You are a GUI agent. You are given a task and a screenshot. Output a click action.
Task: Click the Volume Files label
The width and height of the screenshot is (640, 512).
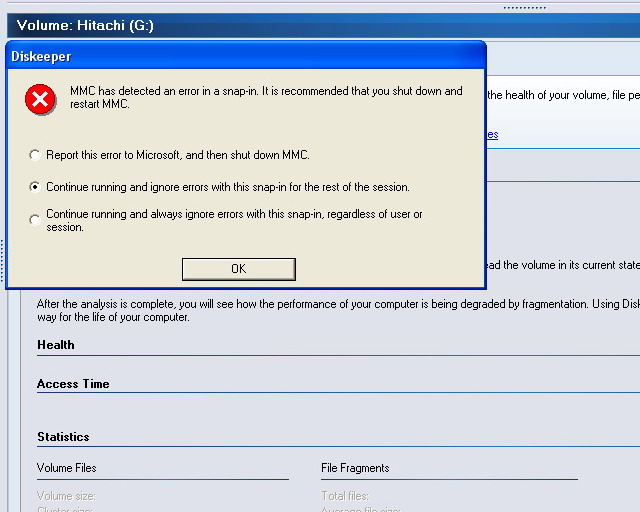tap(67, 468)
